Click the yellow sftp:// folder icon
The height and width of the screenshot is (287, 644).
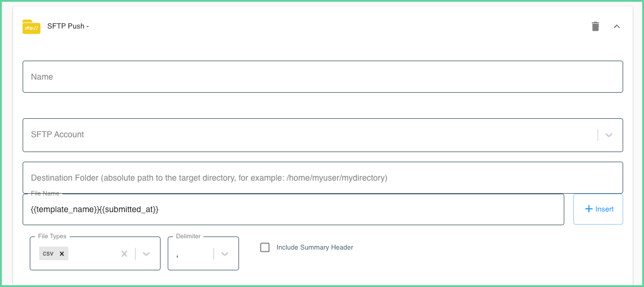31,27
